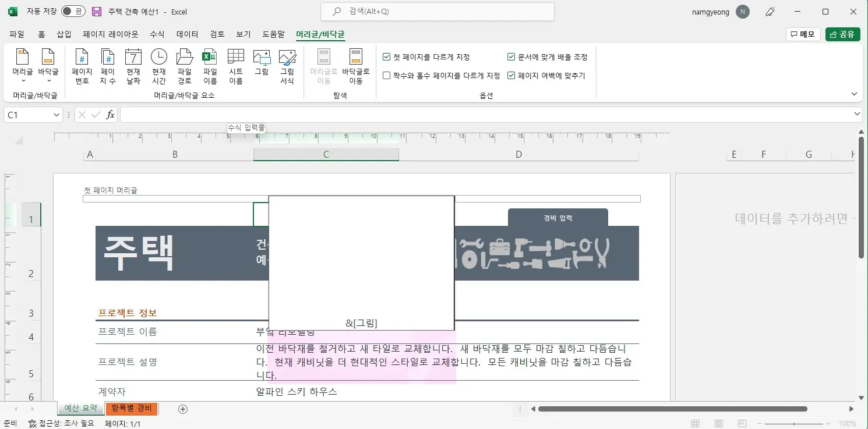
Task: Open the 메모 comments pane
Action: pos(803,34)
